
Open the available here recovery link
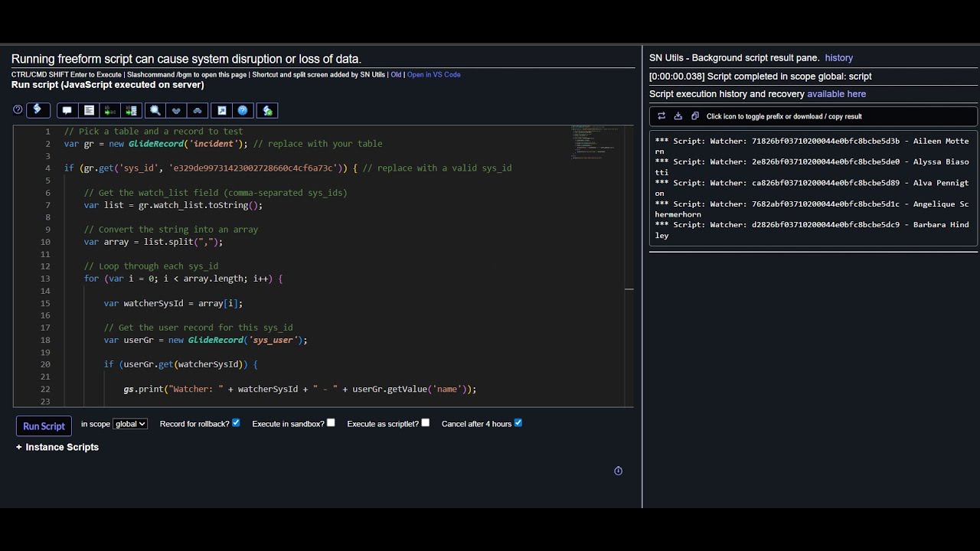click(836, 94)
